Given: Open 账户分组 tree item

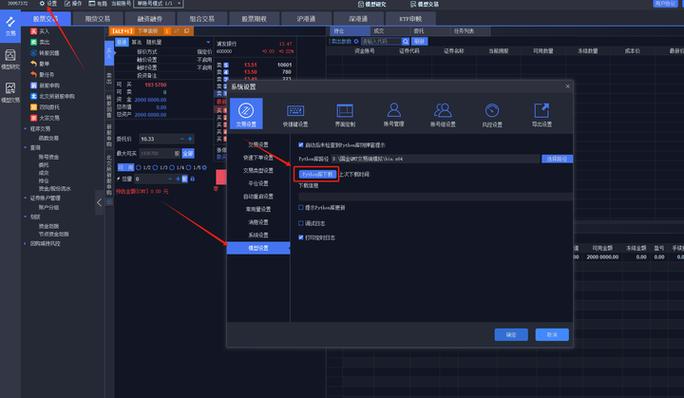Looking at the screenshot, I should (x=48, y=207).
